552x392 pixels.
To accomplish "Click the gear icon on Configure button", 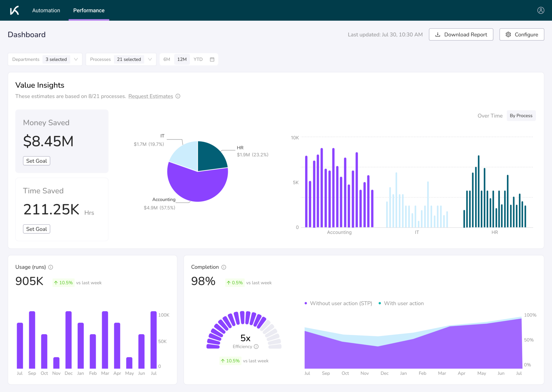I will (508, 34).
